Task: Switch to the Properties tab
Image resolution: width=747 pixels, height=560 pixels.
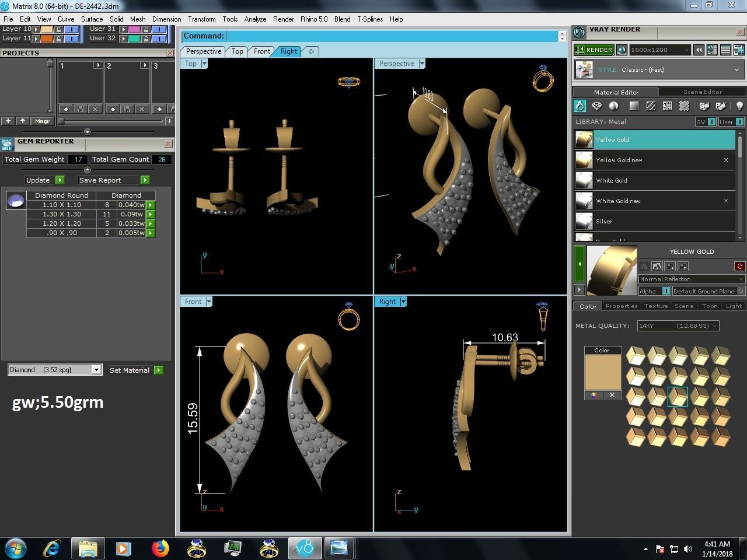Action: click(621, 306)
